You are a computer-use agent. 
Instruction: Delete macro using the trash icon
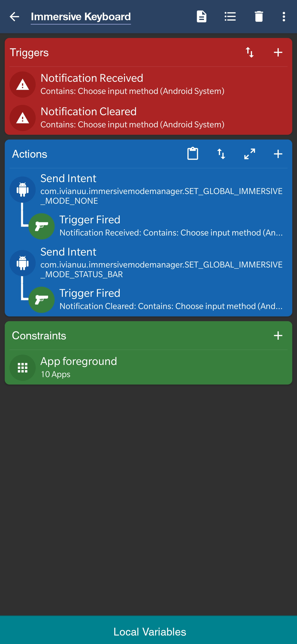[x=259, y=17]
